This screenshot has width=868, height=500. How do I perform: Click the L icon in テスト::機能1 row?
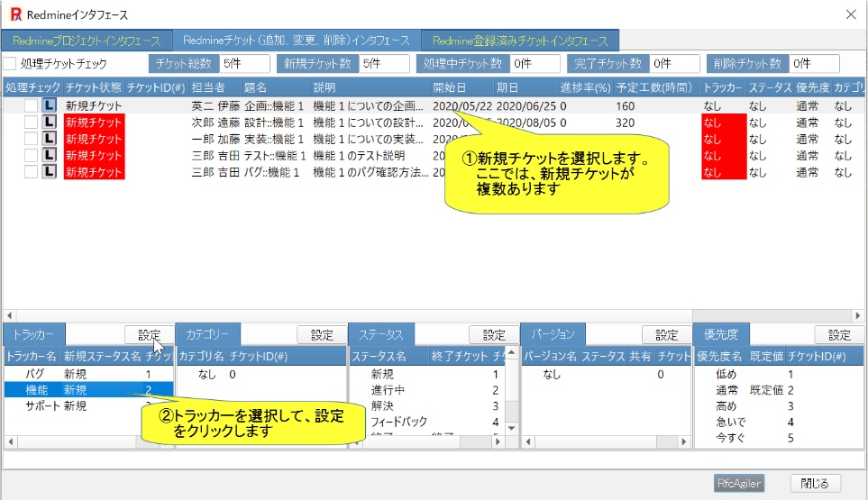(50, 155)
